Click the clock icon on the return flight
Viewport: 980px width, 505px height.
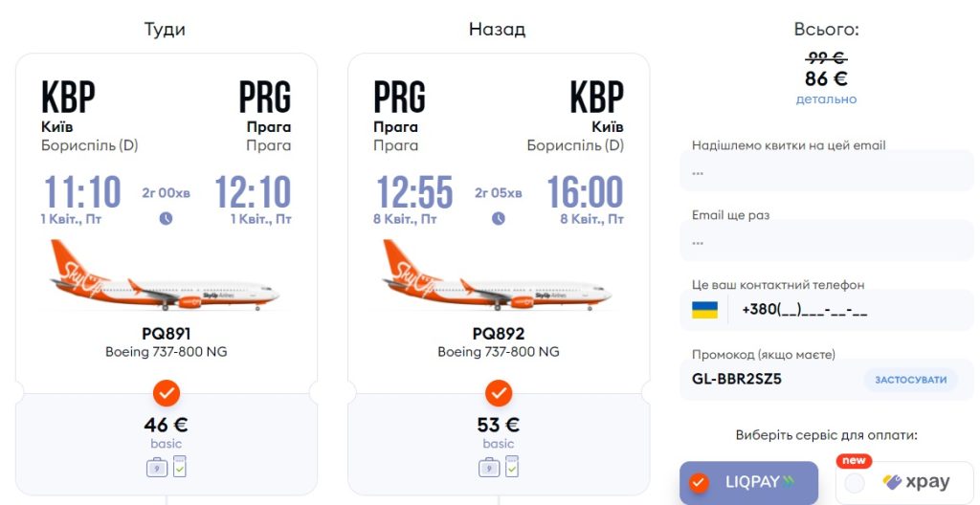tap(498, 218)
